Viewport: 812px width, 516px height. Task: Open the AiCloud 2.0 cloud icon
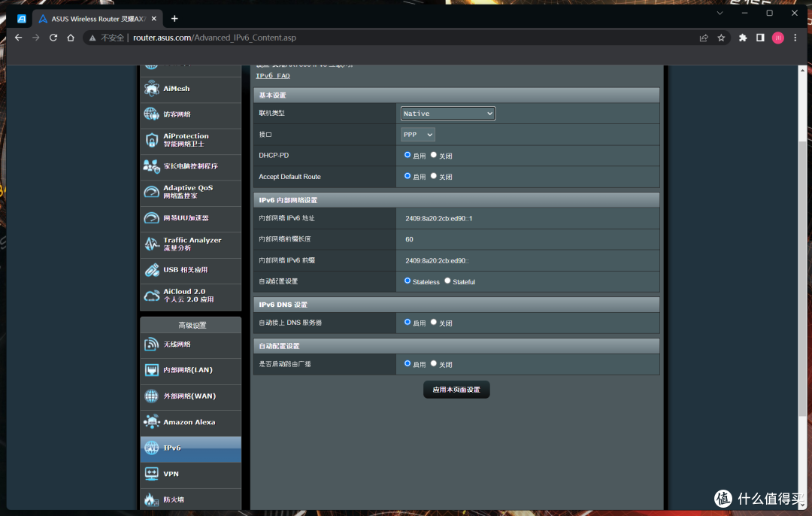click(151, 296)
